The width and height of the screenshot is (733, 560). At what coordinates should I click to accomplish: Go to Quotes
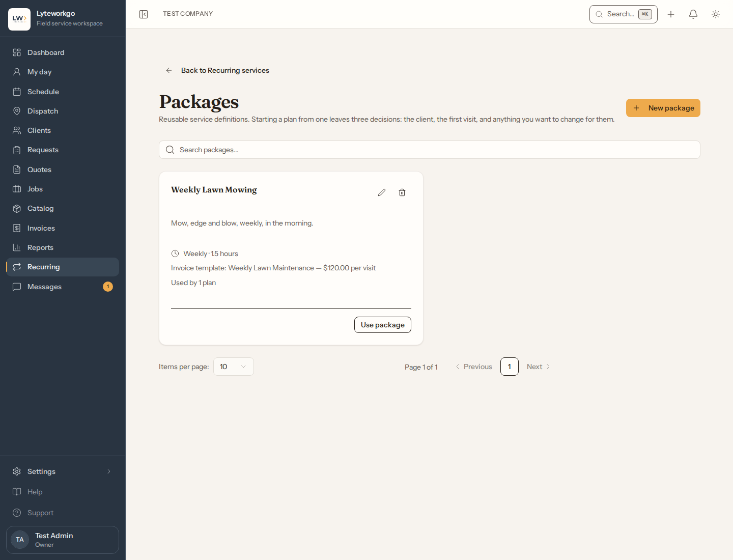[x=63, y=170]
